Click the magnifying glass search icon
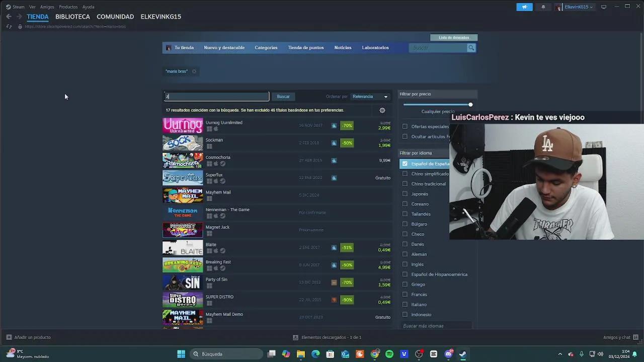Viewport: 644px width, 362px height. (471, 47)
